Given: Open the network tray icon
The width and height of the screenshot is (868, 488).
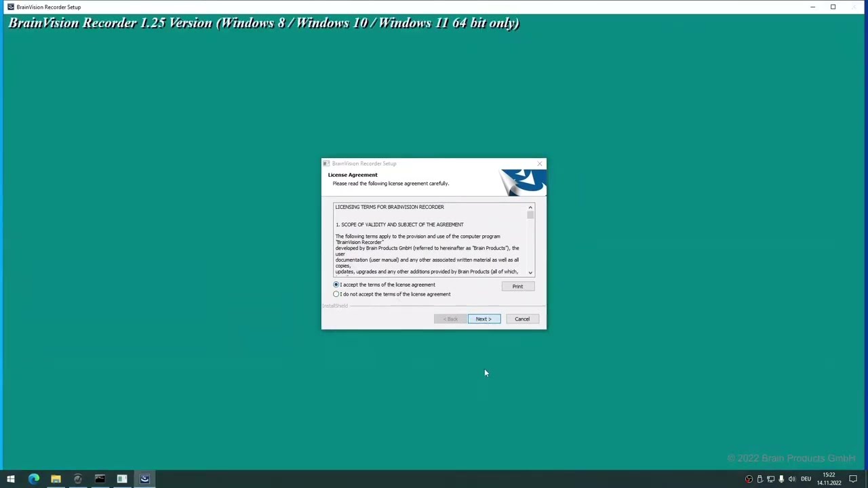Looking at the screenshot, I should 770,479.
